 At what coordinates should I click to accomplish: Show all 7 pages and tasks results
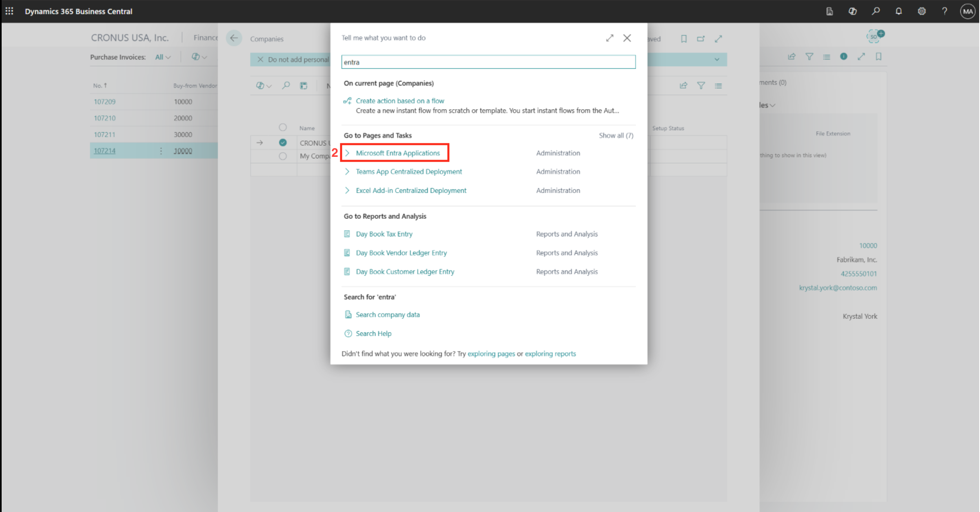click(616, 136)
